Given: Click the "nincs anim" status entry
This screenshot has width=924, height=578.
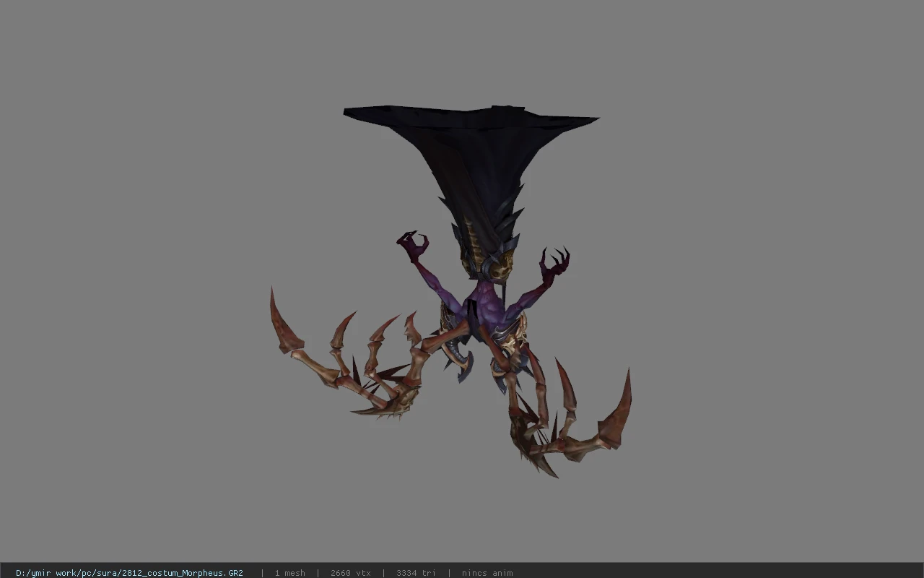Looking at the screenshot, I should tap(487, 573).
